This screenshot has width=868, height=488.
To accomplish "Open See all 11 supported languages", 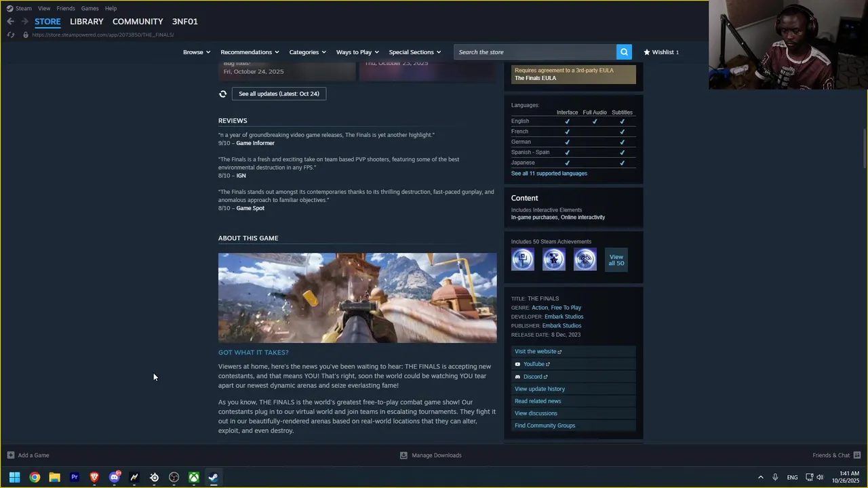I will 549,174.
